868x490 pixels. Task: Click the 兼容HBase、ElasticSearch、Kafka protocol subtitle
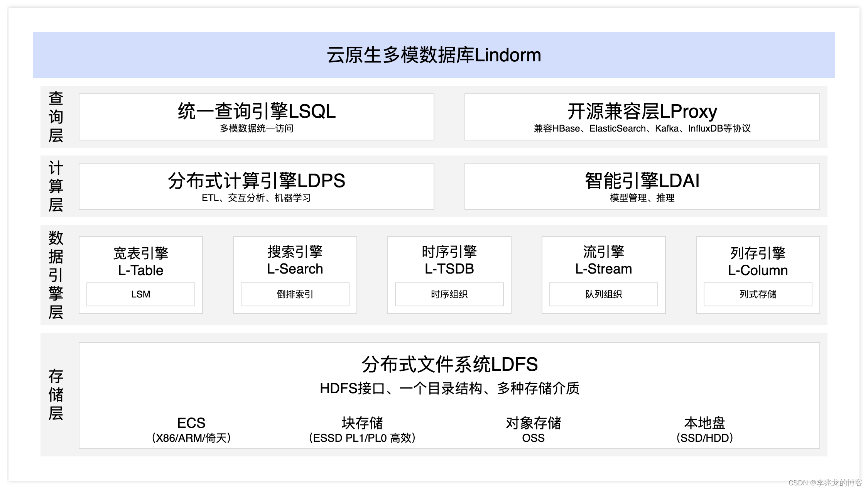click(642, 128)
